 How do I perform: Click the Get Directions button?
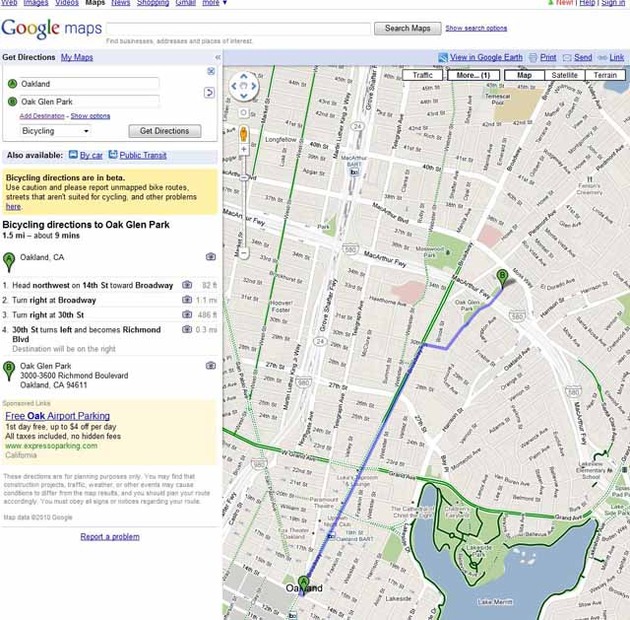165,131
